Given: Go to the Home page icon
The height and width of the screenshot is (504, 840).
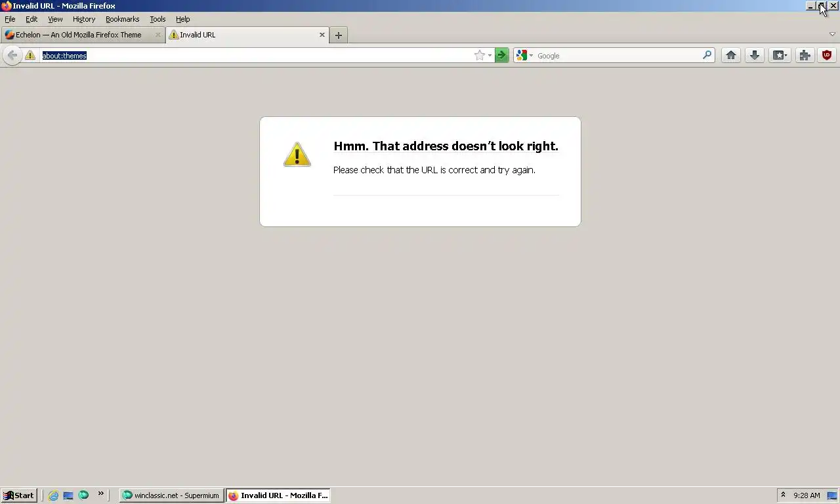Looking at the screenshot, I should coord(730,55).
